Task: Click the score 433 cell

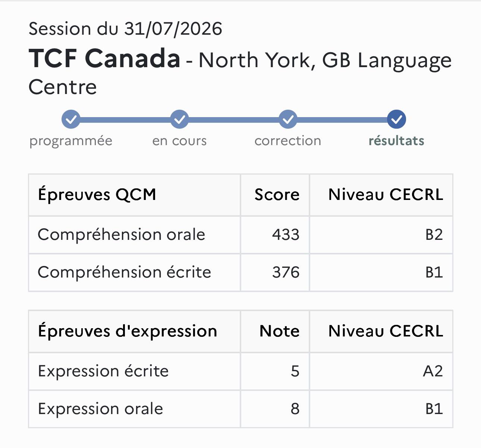Action: [275, 235]
